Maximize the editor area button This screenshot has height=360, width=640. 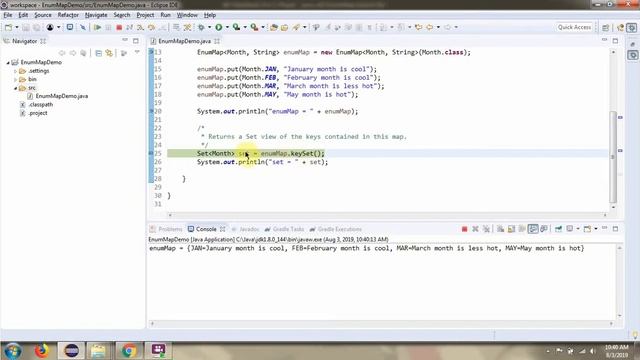point(615,41)
